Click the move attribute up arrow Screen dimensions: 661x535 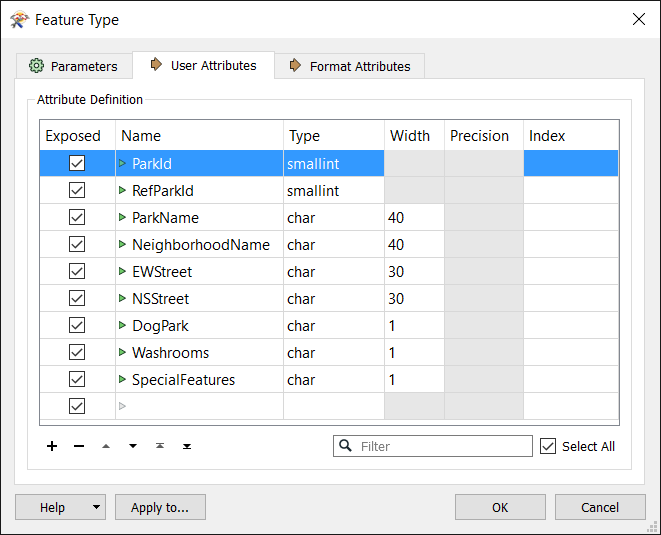(x=106, y=446)
